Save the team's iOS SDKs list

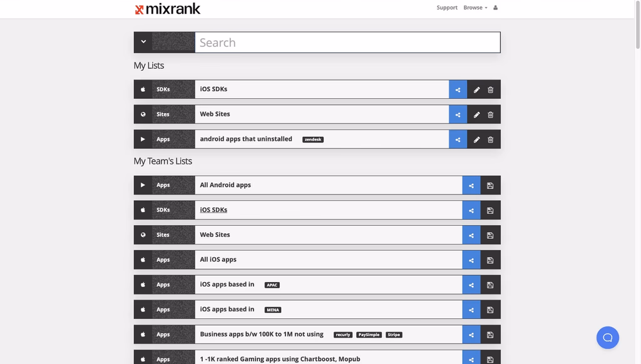coord(490,210)
